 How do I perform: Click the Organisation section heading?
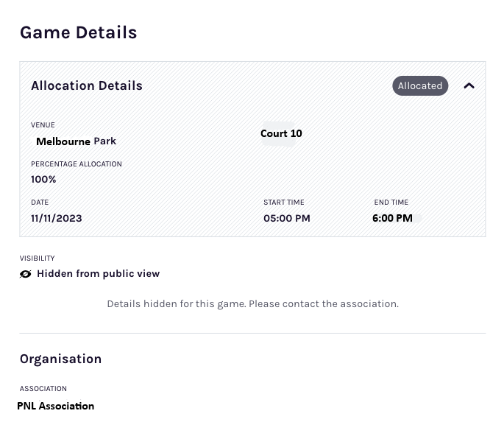tap(61, 359)
